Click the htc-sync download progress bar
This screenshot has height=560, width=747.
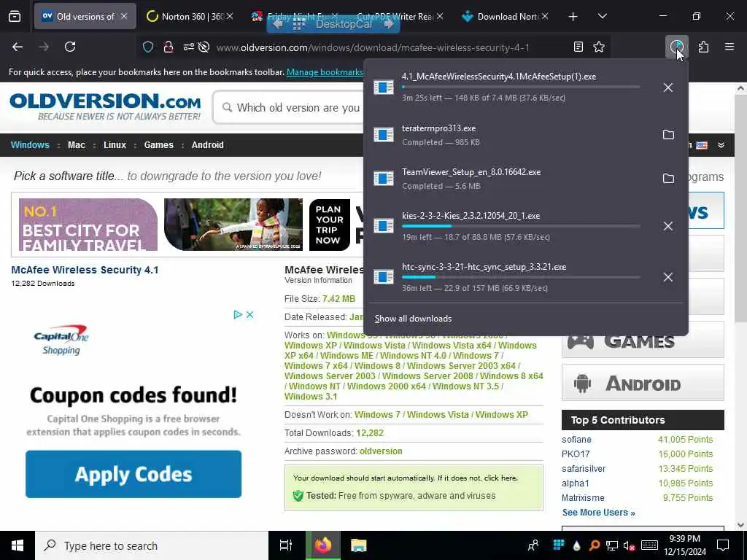(521, 277)
